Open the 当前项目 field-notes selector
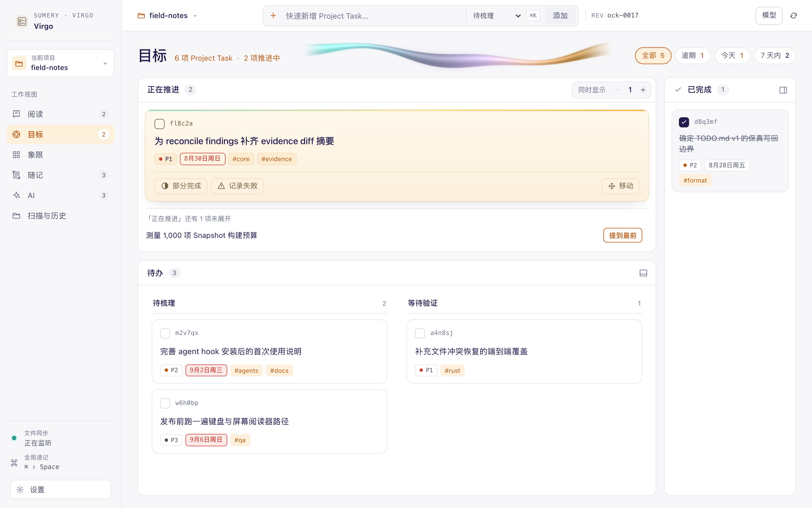Screen dimensions: 812x508 click(61, 63)
